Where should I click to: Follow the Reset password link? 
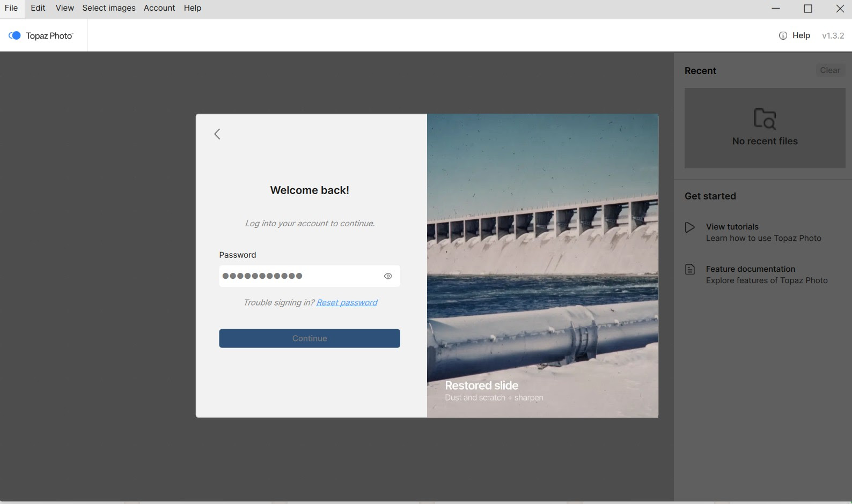347,302
